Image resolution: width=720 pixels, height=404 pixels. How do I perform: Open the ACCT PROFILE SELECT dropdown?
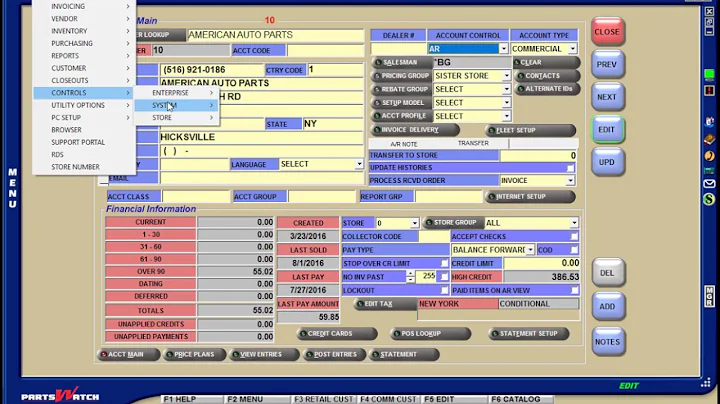506,116
